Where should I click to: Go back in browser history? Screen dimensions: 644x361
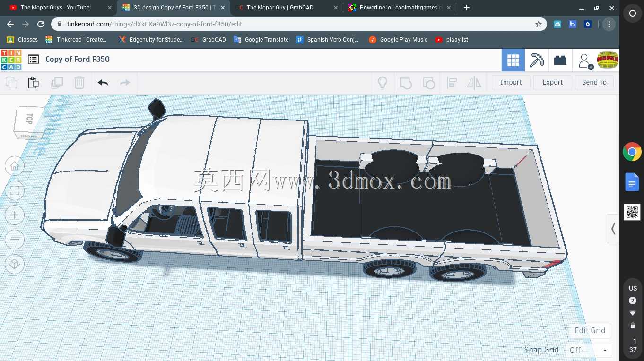(10, 24)
